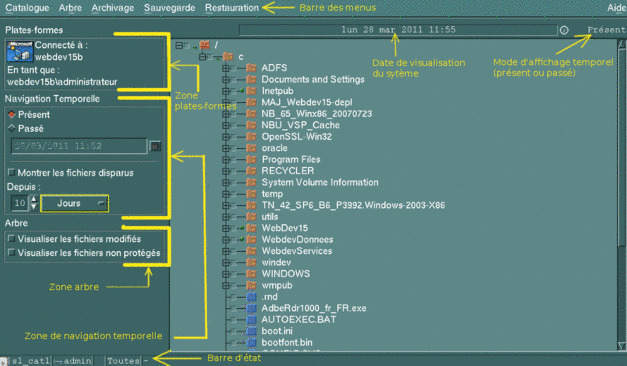Enable Montrer les fichiers disparus checkbox
This screenshot has width=627, height=366.
coord(12,172)
